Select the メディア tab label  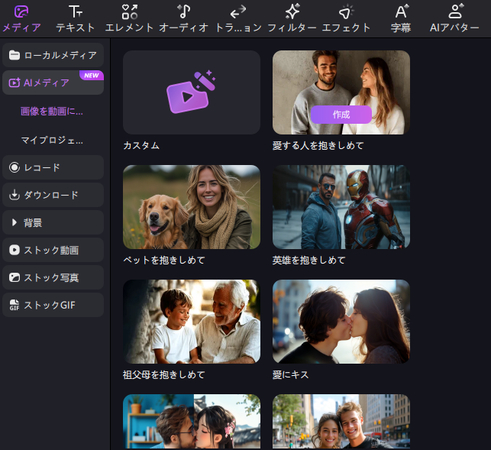(22, 28)
